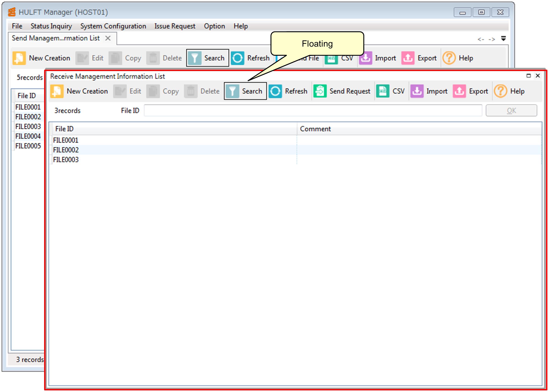549x392 pixels.
Task: Click the Refresh icon in Send Management toolbar
Action: pyautogui.click(x=237, y=58)
